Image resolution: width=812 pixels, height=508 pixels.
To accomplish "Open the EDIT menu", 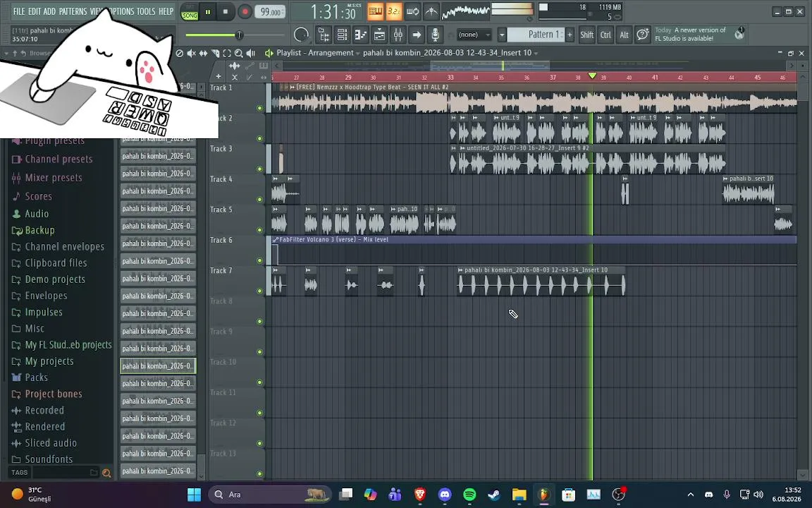I will pos(34,11).
